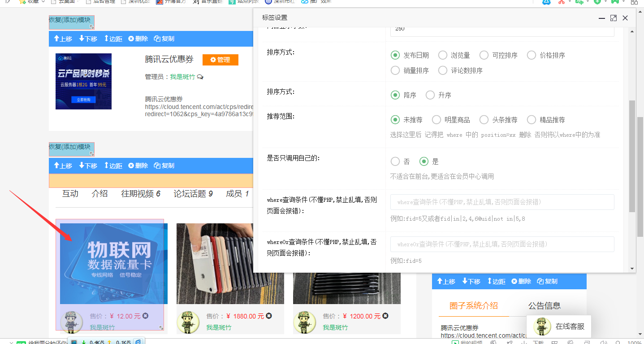Focus the where查询条件 input field
The width and height of the screenshot is (644, 344).
coord(502,202)
